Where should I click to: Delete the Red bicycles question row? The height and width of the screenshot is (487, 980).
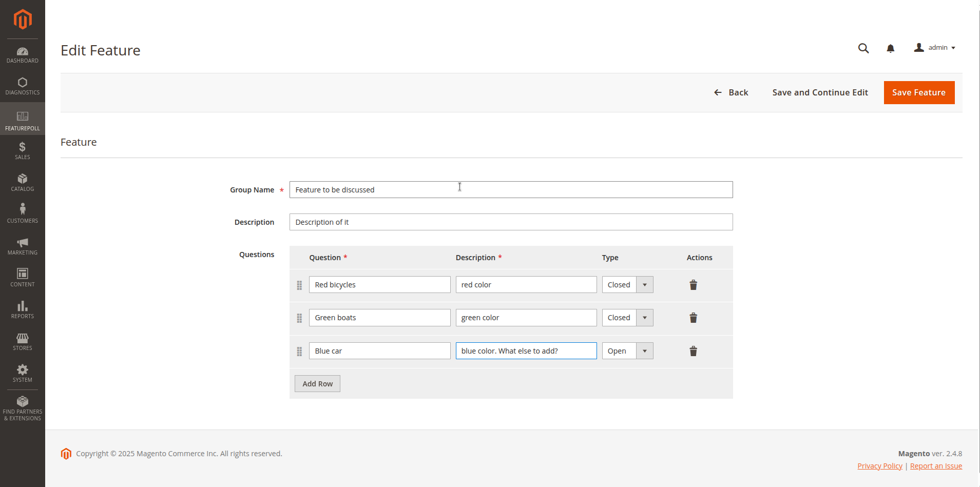(x=693, y=285)
